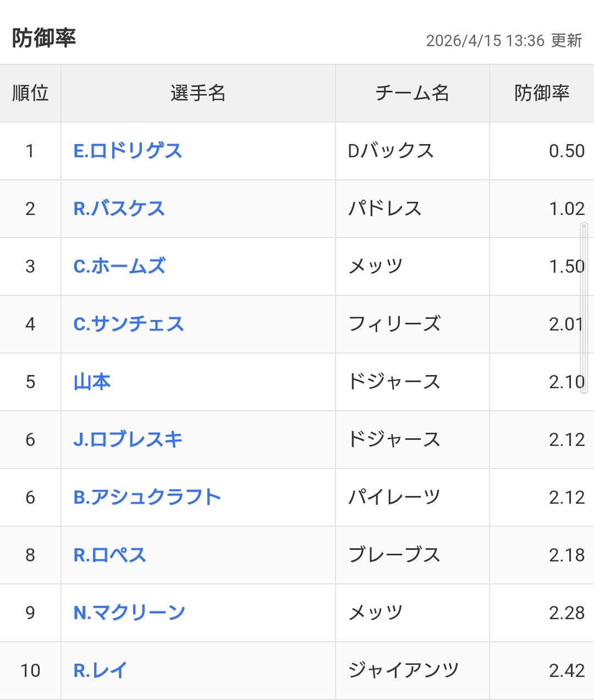Click the 順位 column header

pos(30,93)
